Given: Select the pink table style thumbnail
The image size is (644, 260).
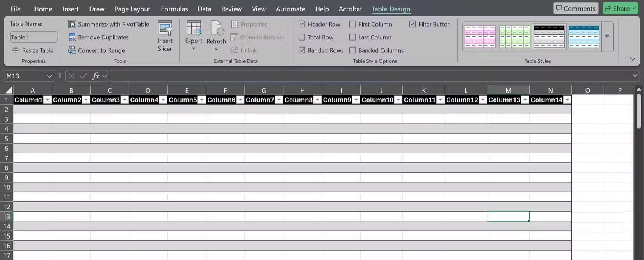Looking at the screenshot, I should point(480,36).
